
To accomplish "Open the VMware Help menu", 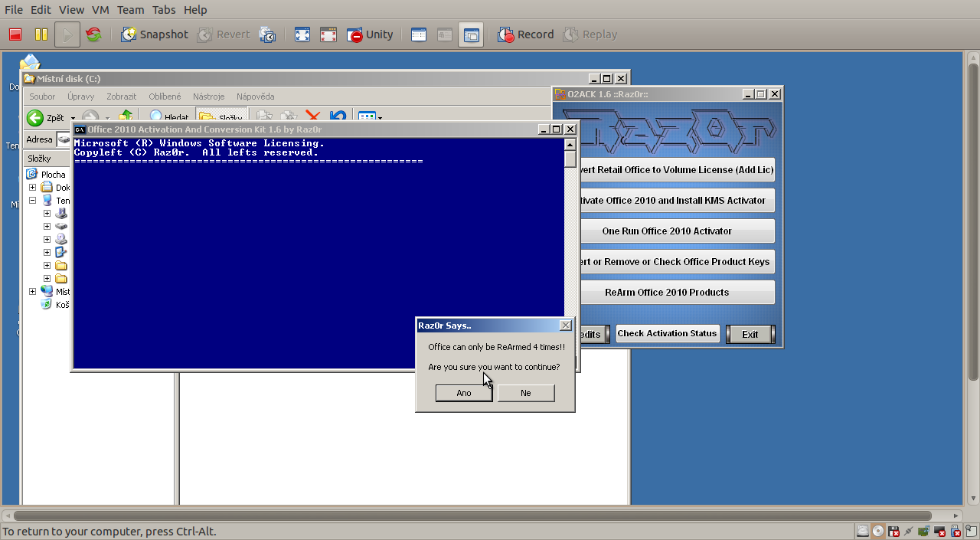I will 195,10.
